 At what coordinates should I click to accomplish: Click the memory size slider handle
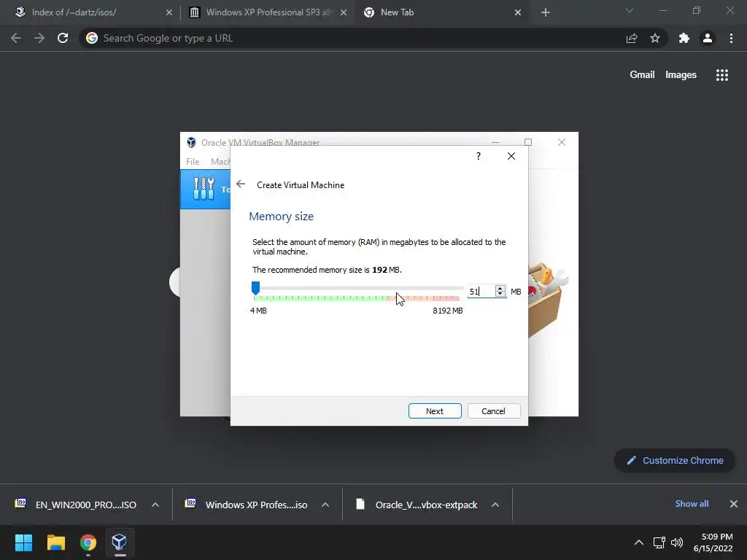[256, 288]
